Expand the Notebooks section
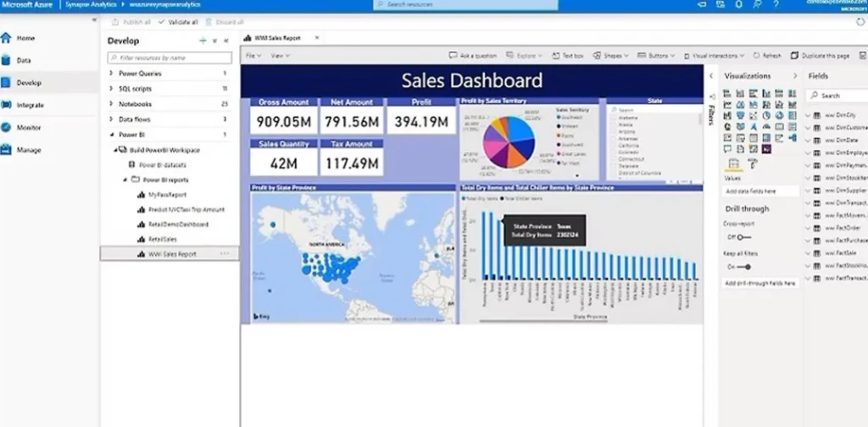Screen dimensions: 868x427 111,104
